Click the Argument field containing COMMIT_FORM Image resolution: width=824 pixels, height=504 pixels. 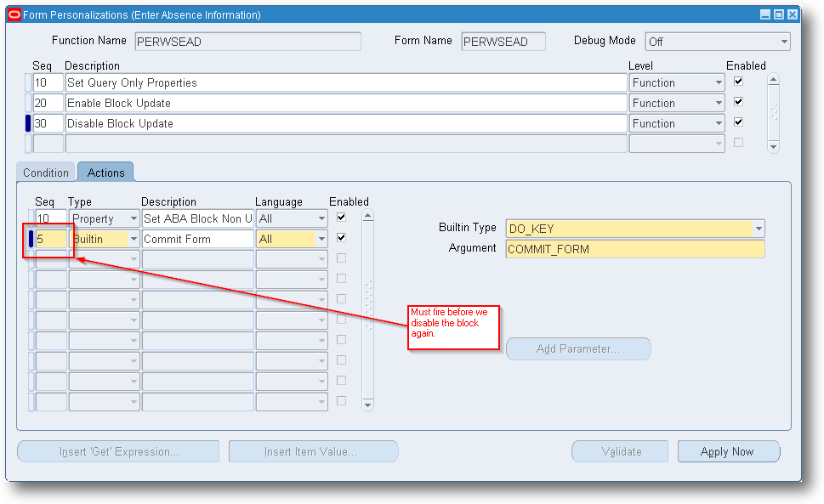635,249
